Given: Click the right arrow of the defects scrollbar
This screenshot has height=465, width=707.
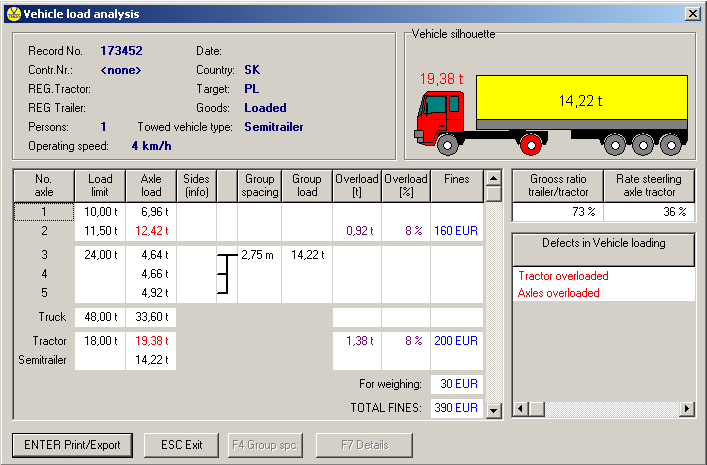Looking at the screenshot, I should click(x=686, y=409).
